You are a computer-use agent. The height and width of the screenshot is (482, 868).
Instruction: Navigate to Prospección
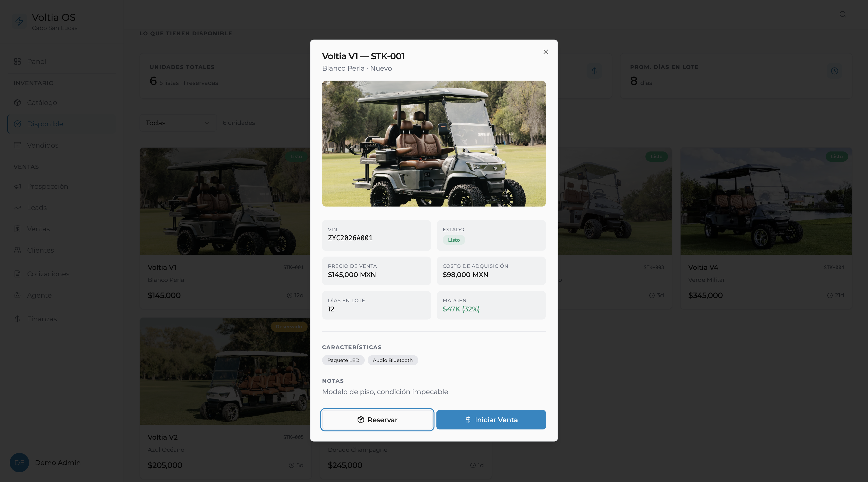[62, 186]
